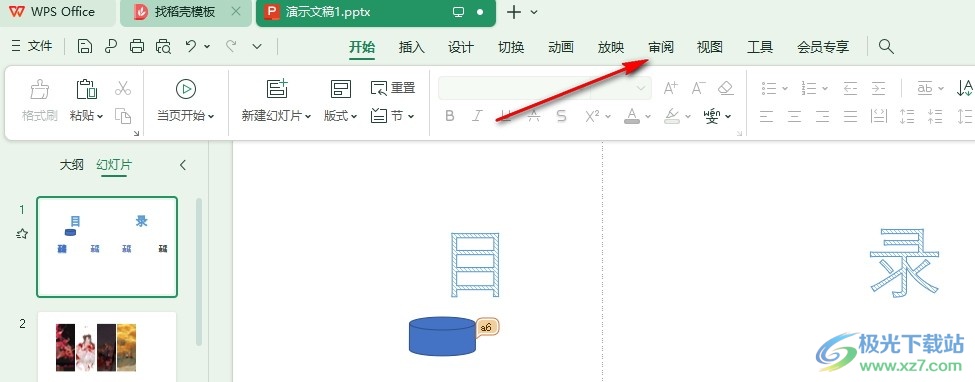The height and width of the screenshot is (382, 975).
Task: Open the 会员专享 tab
Action: 823,47
